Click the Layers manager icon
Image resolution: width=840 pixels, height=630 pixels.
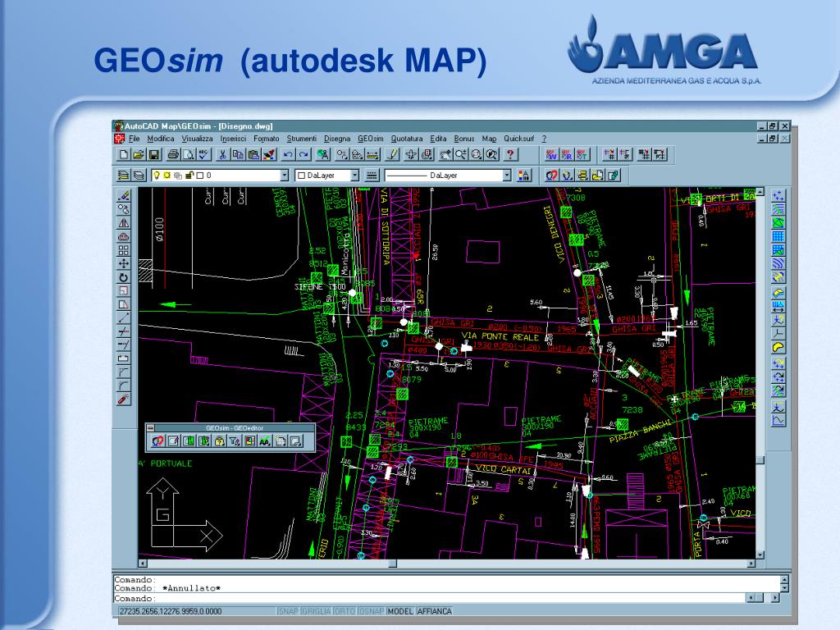point(139,176)
